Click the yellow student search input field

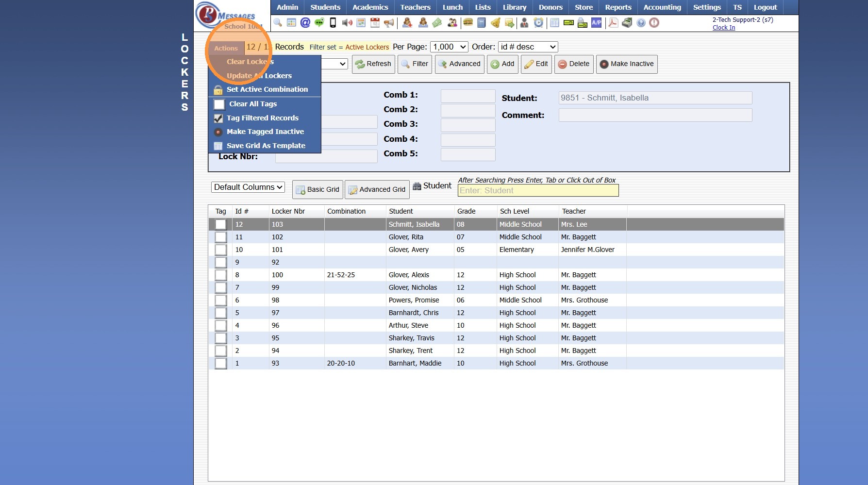point(538,191)
